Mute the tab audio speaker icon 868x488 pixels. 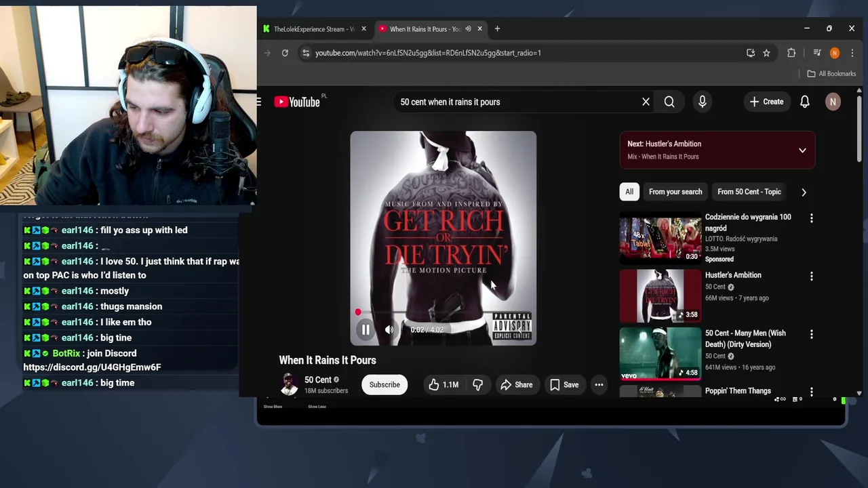pos(468,29)
